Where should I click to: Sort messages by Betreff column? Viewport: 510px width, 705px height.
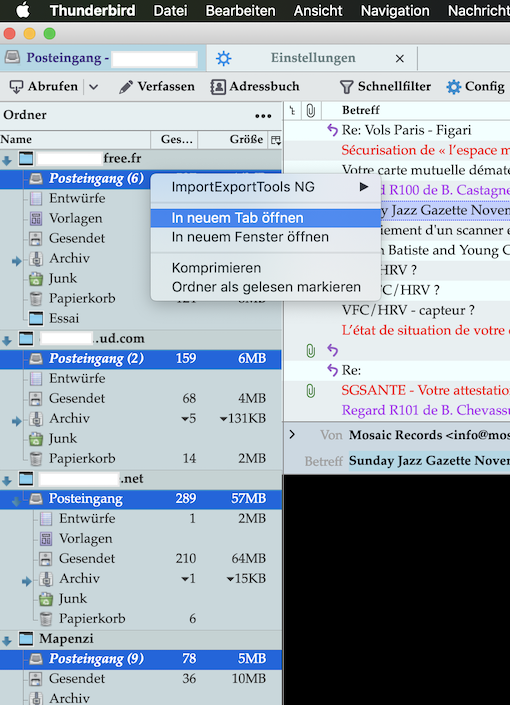tap(361, 111)
